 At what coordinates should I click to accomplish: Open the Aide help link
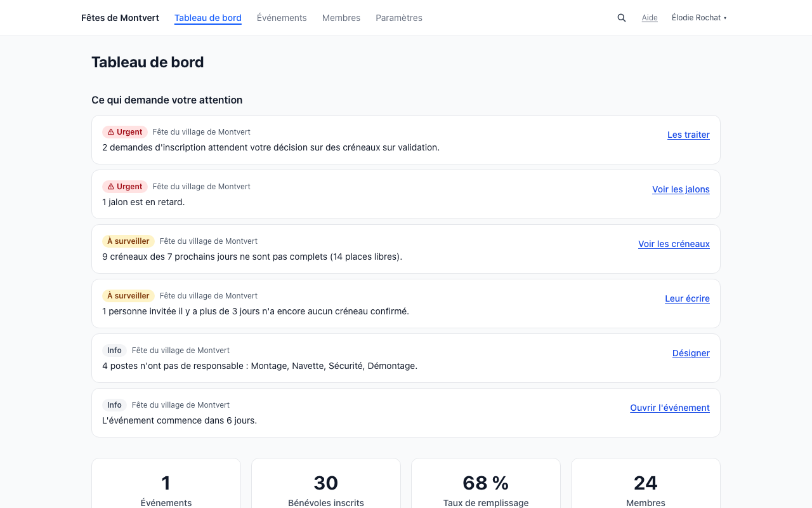(x=650, y=18)
